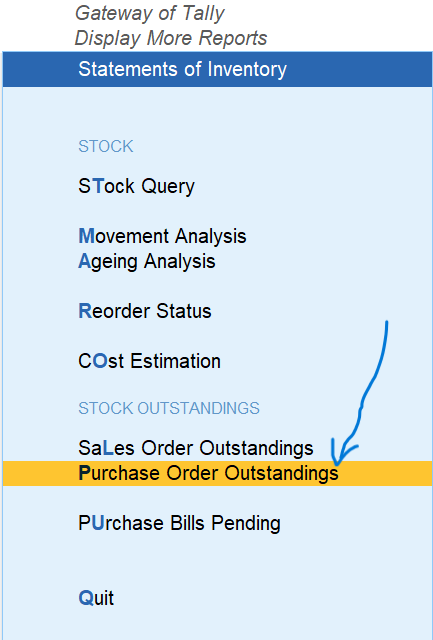Viewport: 433px width, 640px height.
Task: Choose the Reorder Status entry
Action: click(144, 311)
